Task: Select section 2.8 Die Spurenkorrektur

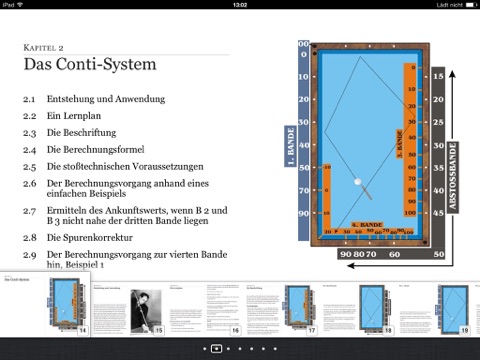Action: [x=78, y=238]
